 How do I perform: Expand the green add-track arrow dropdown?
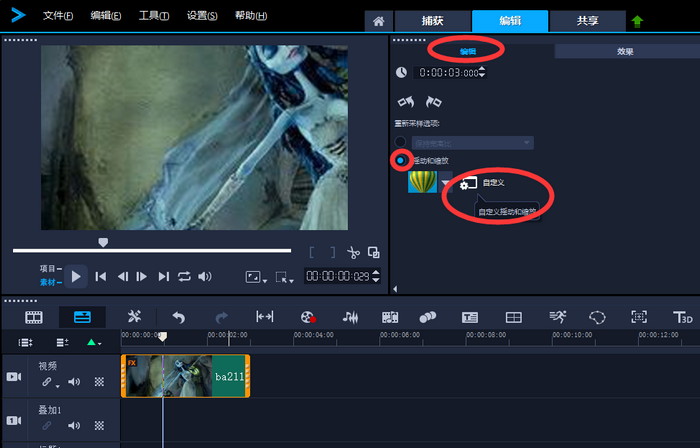pos(94,342)
